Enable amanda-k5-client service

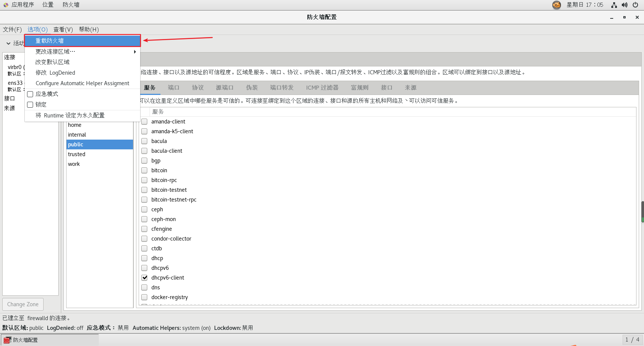(x=144, y=131)
